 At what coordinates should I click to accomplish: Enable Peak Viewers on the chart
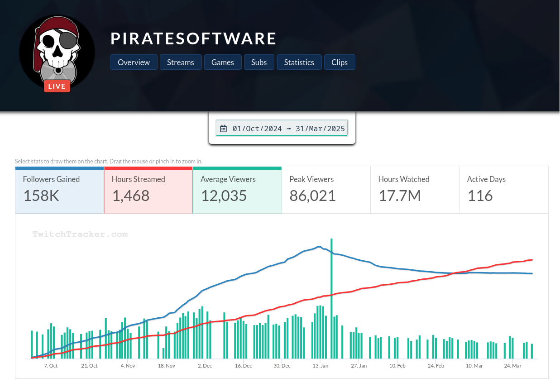[x=325, y=189]
